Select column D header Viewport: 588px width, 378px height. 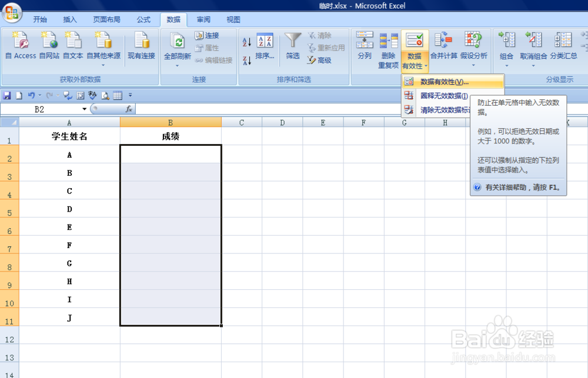click(x=282, y=122)
